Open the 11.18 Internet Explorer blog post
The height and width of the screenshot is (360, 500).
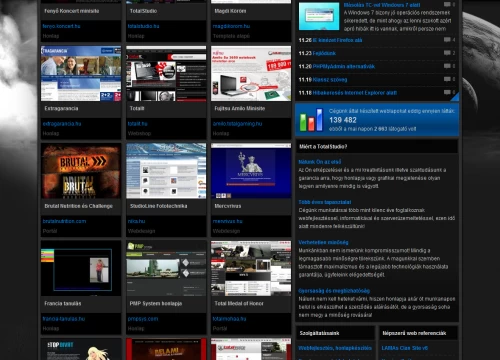[x=355, y=93]
